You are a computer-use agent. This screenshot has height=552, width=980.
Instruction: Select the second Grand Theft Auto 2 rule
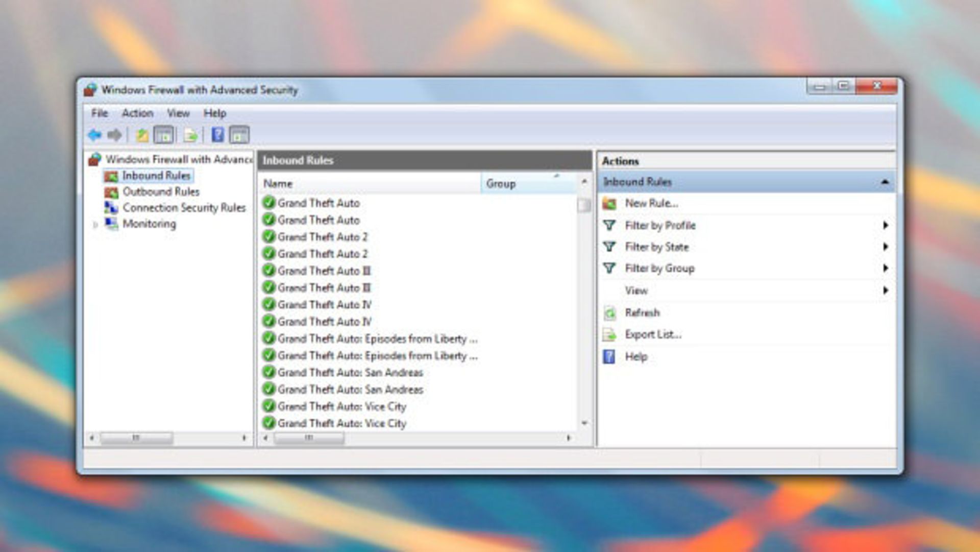323,254
